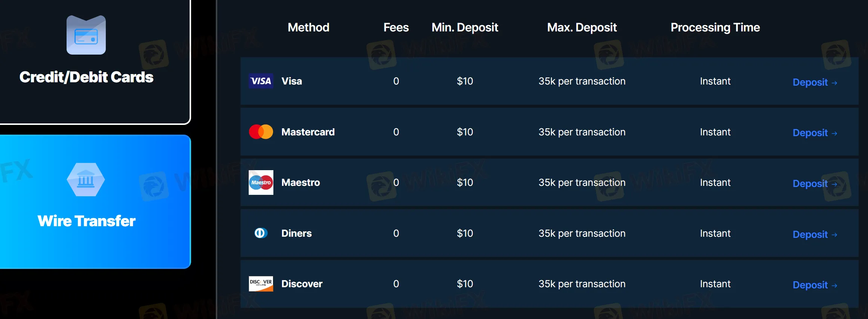868x319 pixels.
Task: Click the Diners Club logo icon
Action: [x=261, y=233]
